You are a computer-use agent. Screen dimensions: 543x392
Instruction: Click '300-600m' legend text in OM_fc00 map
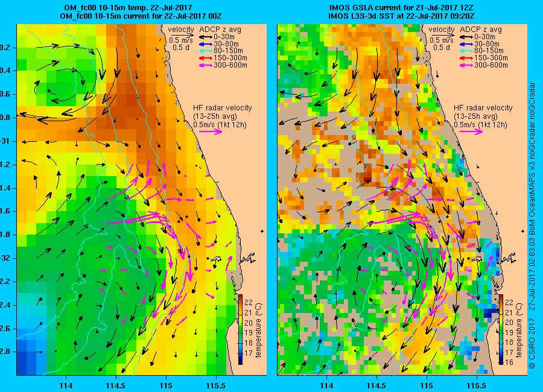pyautogui.click(x=230, y=65)
